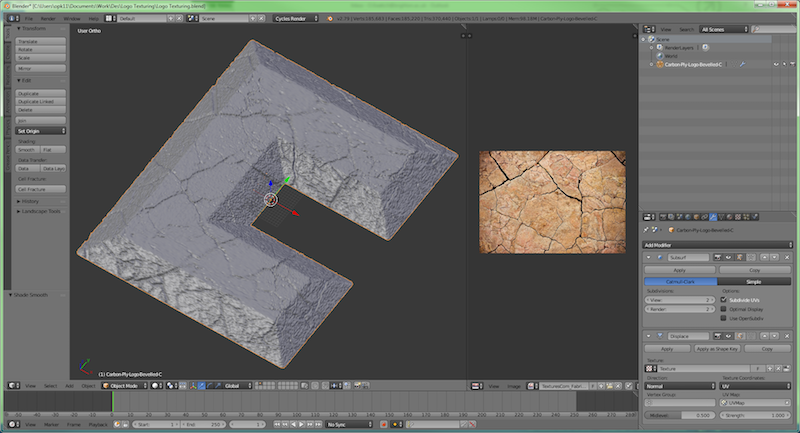The height and width of the screenshot is (433, 800).
Task: Open the Render menu
Action: pos(47,18)
